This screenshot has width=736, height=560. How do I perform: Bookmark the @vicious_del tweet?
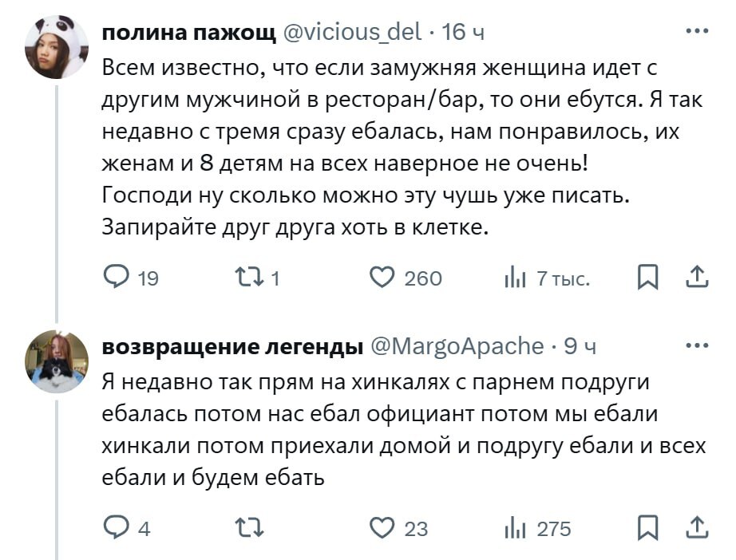[x=647, y=278]
